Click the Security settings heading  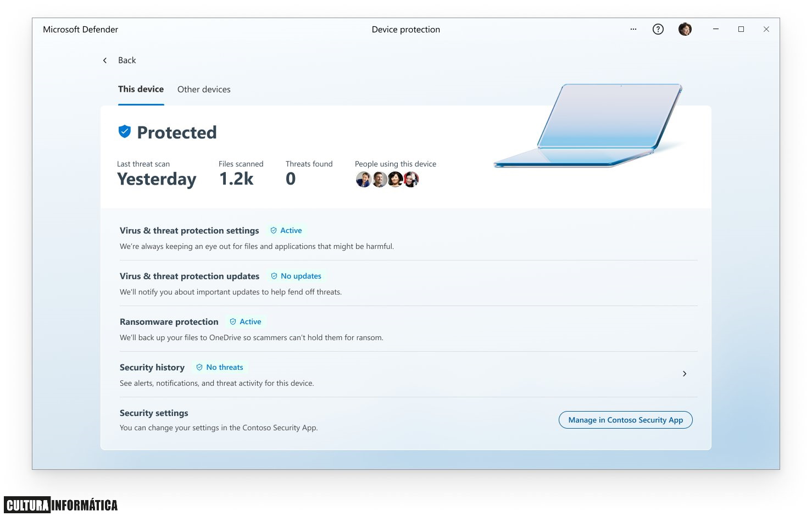point(154,413)
